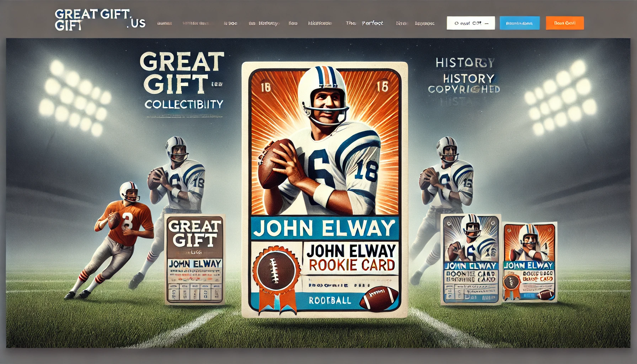
Task: Open 'The Perfect' navigation menu item
Action: [x=364, y=23]
